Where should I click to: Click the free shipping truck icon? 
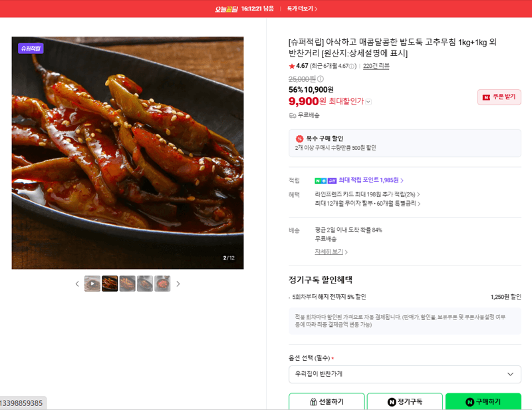[x=293, y=116]
